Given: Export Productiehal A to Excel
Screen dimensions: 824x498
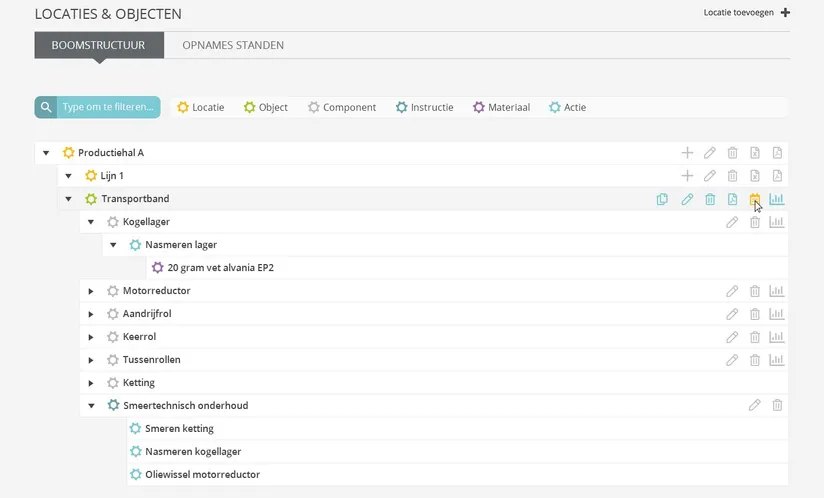Looking at the screenshot, I should tap(755, 153).
